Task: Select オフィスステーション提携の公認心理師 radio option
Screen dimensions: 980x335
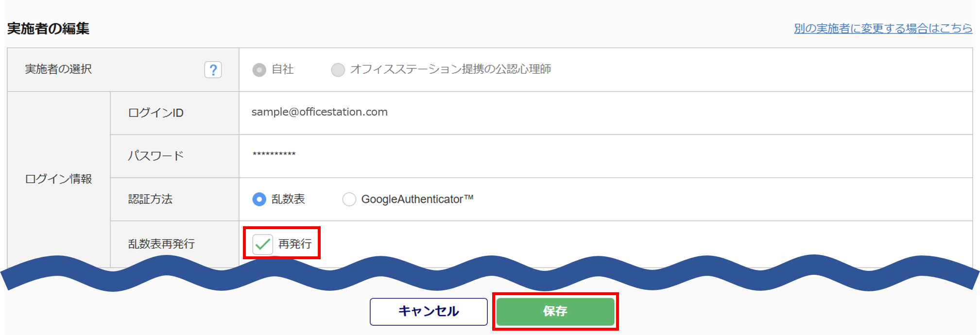Action: (x=338, y=70)
